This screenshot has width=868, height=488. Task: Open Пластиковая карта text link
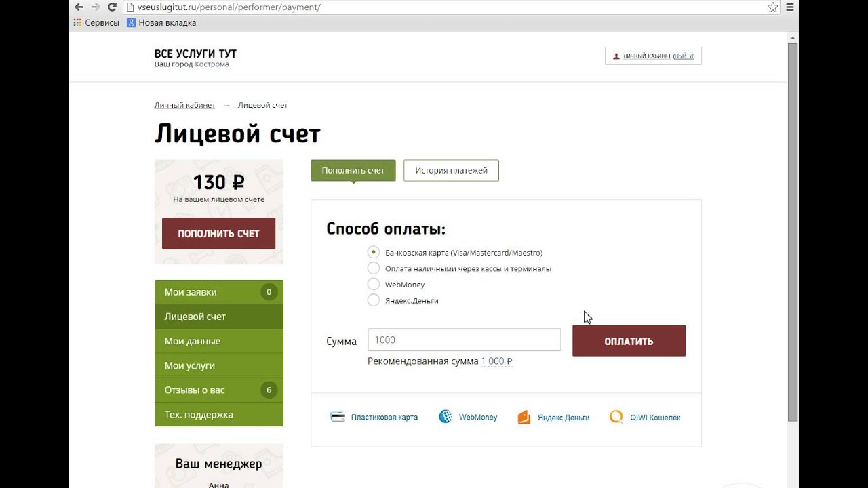click(384, 418)
